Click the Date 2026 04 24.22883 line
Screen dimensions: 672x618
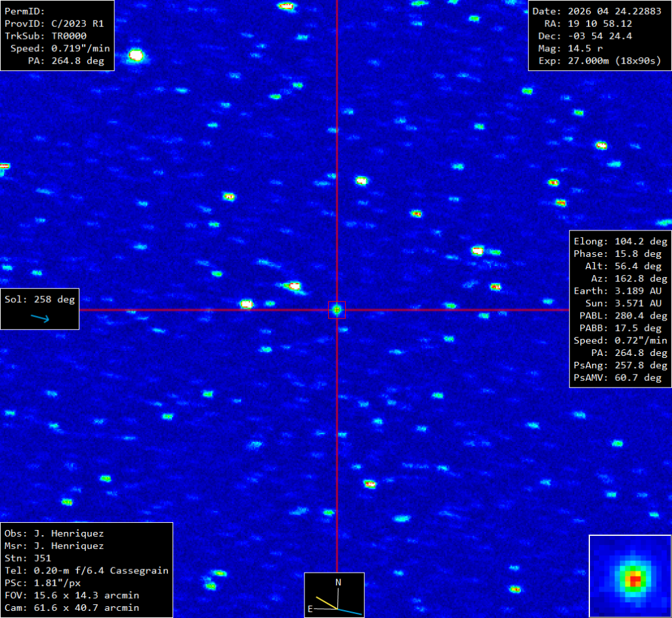(x=597, y=11)
